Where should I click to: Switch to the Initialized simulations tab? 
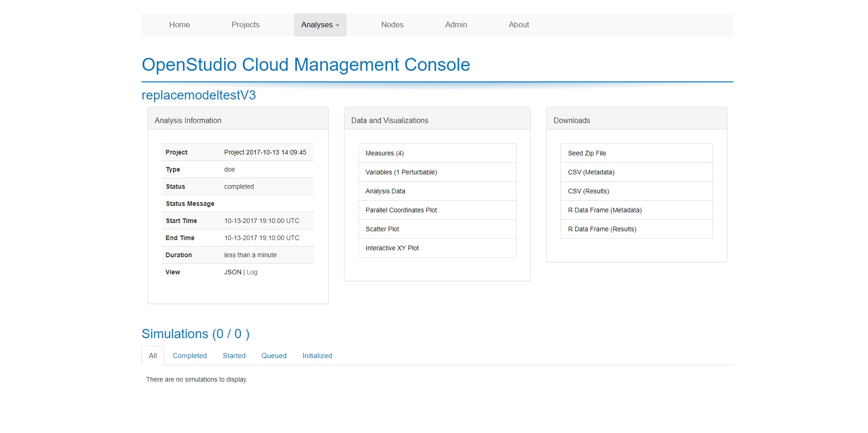(317, 356)
